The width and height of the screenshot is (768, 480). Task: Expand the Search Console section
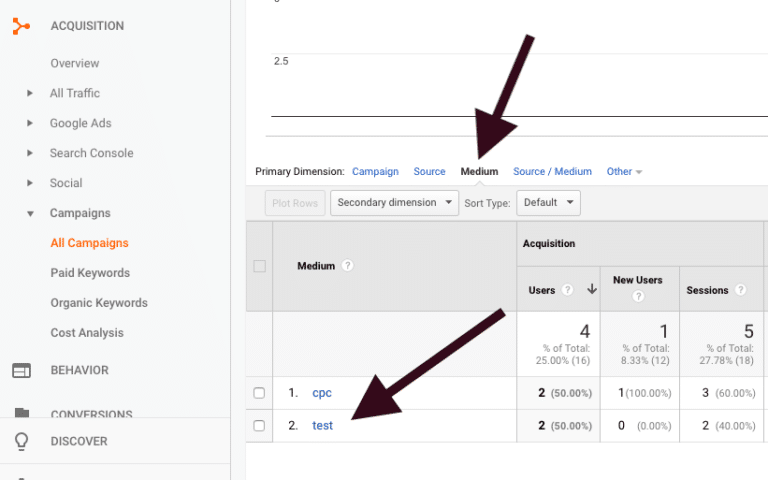click(30, 153)
